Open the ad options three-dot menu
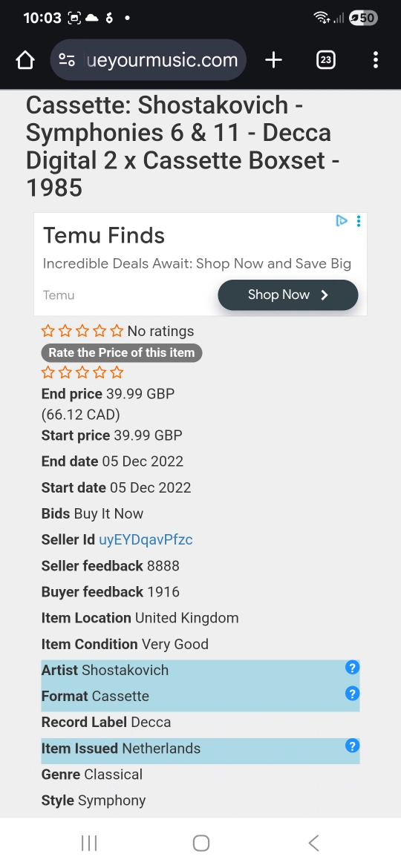401x868 pixels. point(359,221)
